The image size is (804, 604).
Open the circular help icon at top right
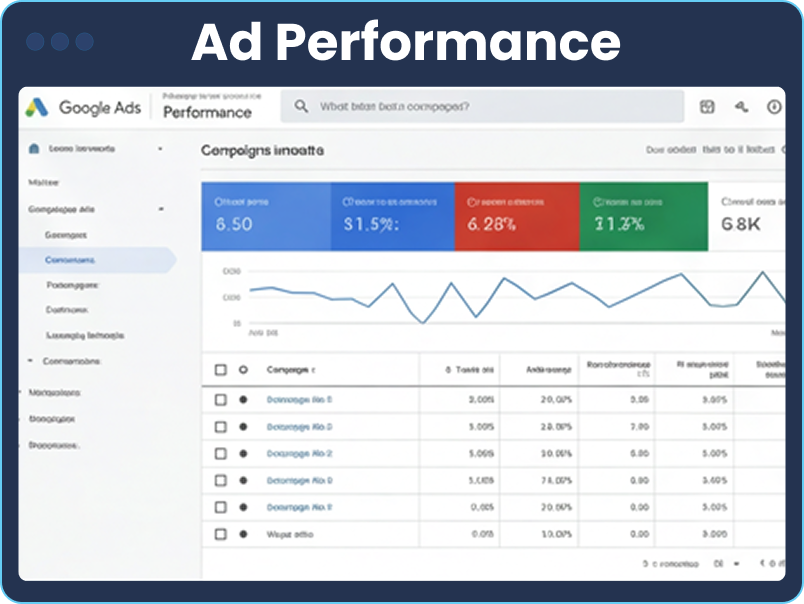coord(774,107)
